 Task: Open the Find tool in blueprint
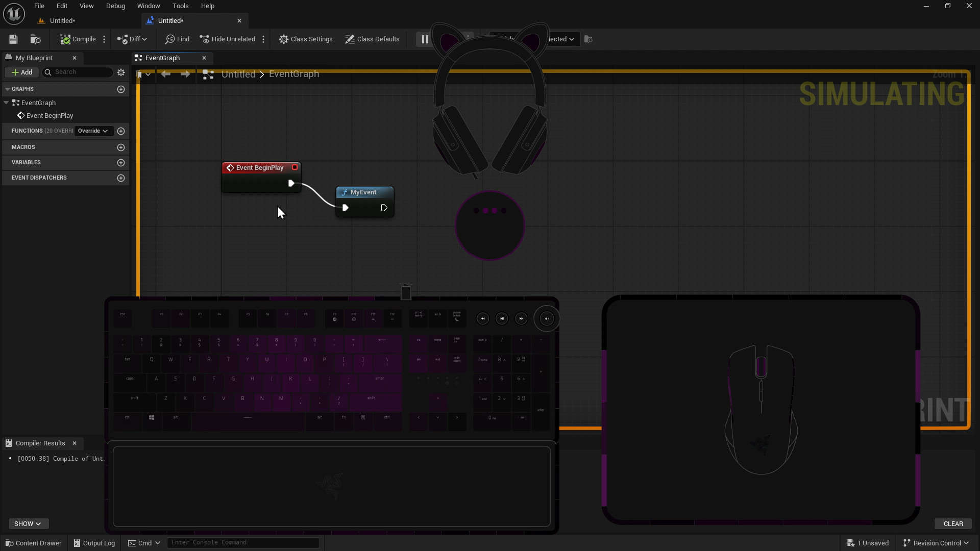[x=177, y=39]
